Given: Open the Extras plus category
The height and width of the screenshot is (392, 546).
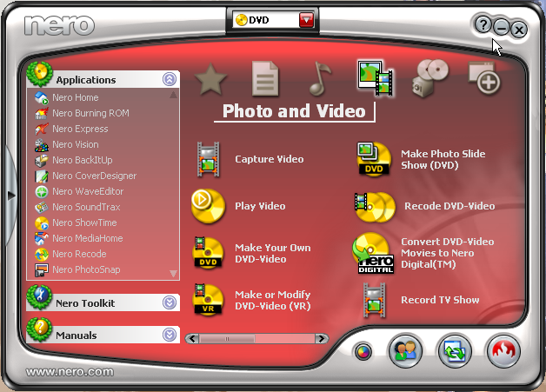Looking at the screenshot, I should pos(484,78).
